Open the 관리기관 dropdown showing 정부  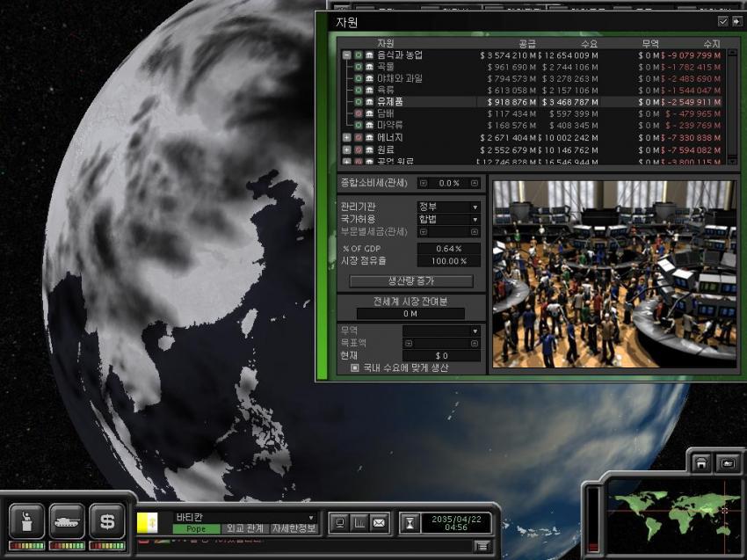pyautogui.click(x=449, y=207)
